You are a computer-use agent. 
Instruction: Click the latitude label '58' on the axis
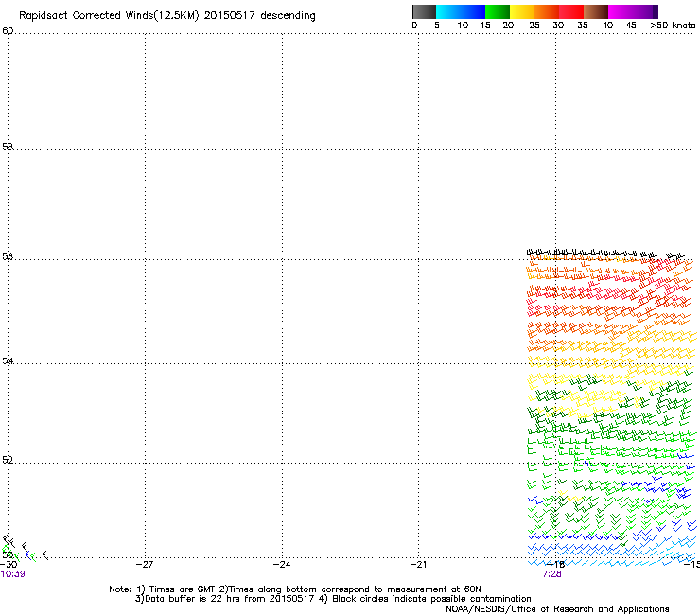pyautogui.click(x=8, y=147)
